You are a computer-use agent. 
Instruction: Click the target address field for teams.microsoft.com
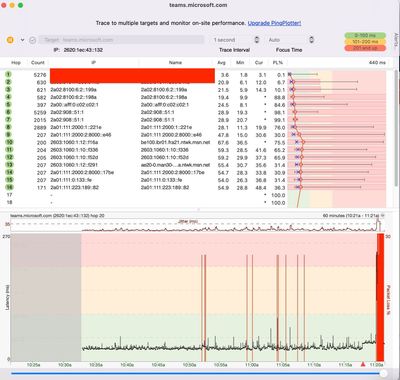tap(121, 40)
